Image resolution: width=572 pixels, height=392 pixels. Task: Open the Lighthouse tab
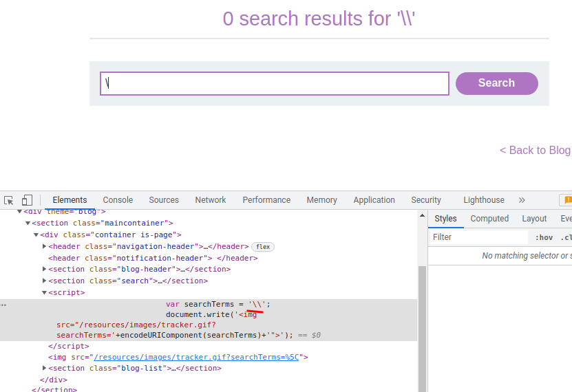pos(484,200)
